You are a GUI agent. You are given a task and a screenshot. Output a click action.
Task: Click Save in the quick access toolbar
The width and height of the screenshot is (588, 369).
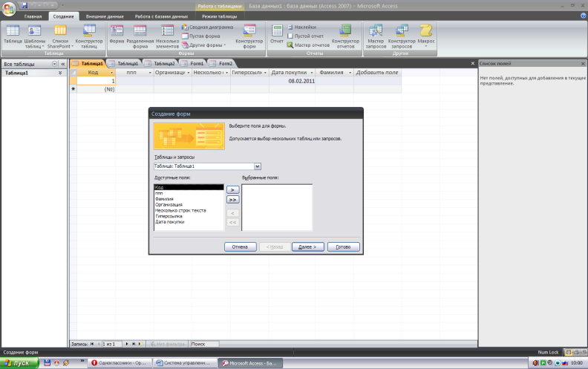click(24, 6)
